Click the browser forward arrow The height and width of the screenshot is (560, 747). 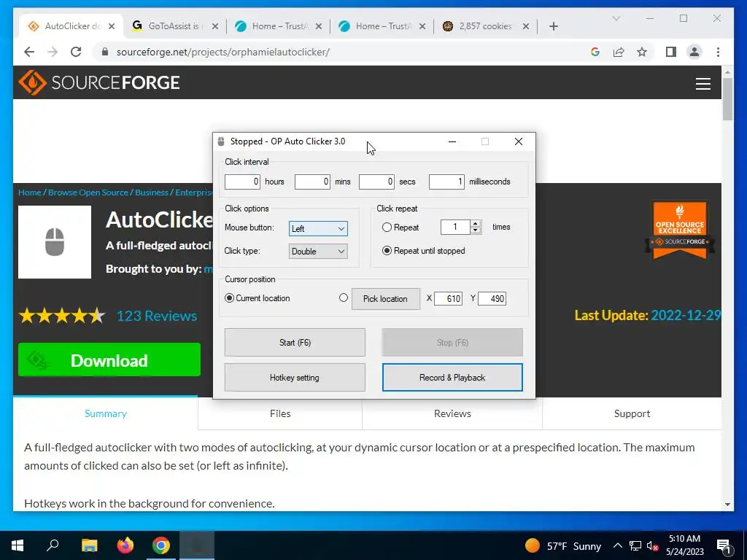tap(53, 52)
